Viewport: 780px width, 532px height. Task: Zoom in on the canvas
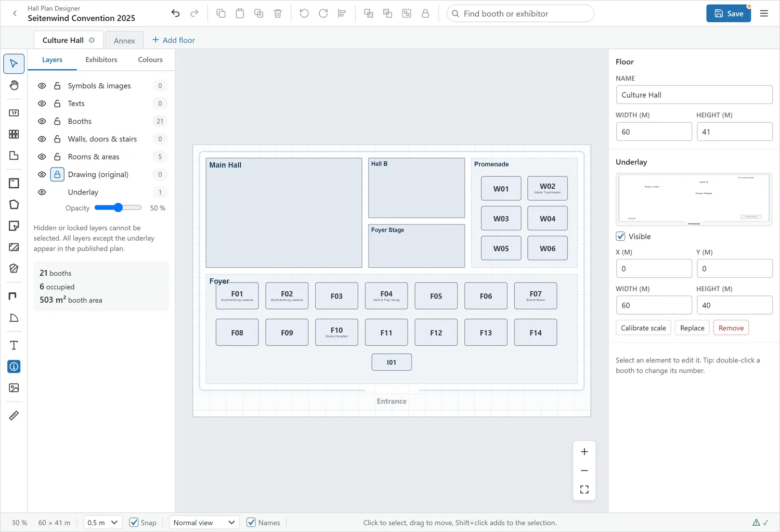tap(584, 451)
